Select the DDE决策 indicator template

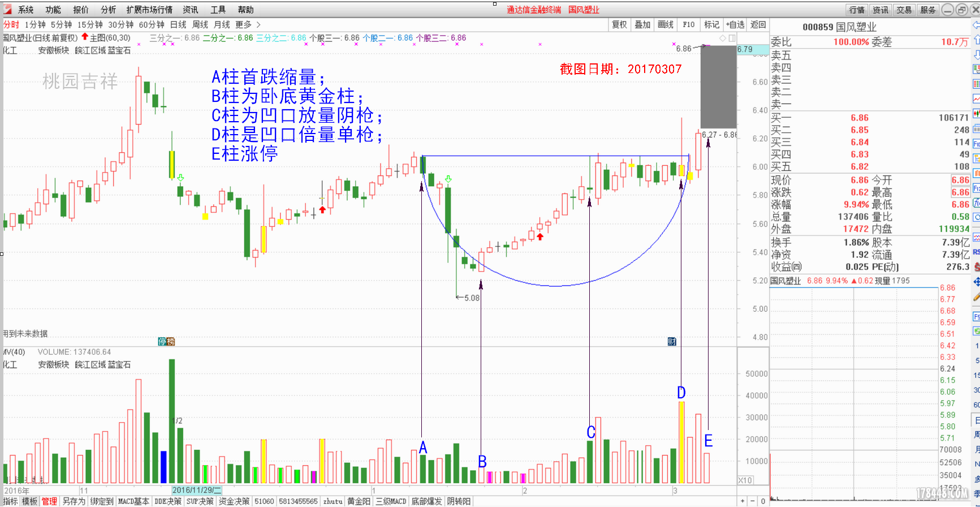(x=168, y=501)
